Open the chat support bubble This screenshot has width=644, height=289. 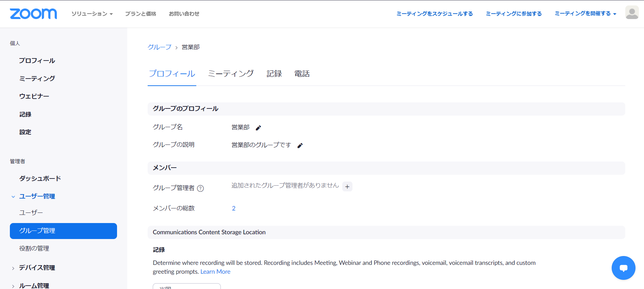tap(623, 268)
